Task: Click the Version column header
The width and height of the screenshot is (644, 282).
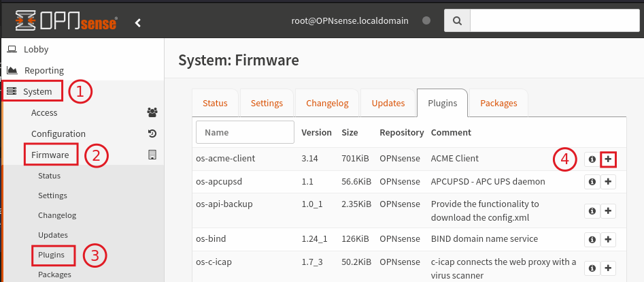Action: coord(316,133)
